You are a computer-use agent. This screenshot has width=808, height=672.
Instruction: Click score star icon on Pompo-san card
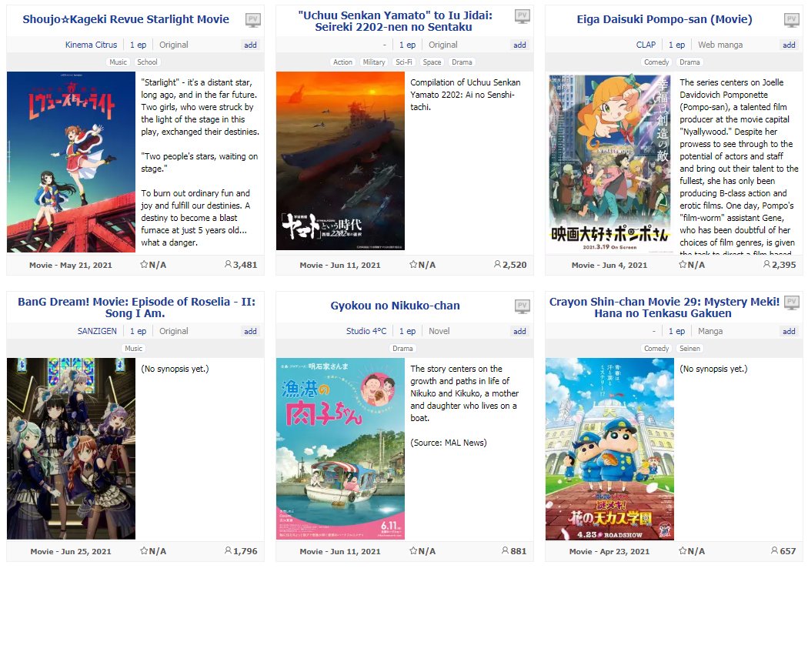click(683, 264)
